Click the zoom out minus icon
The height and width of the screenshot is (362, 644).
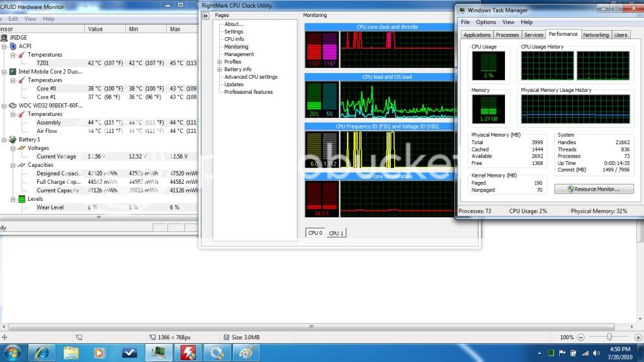point(582,337)
